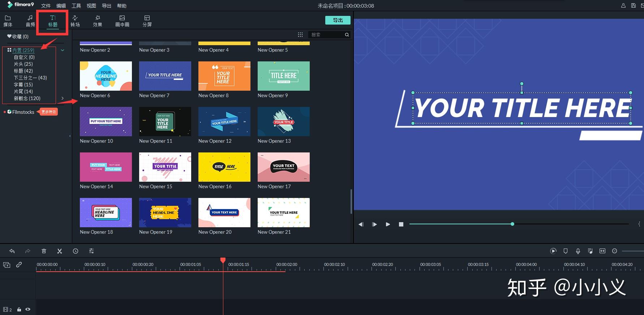The image size is (644, 315).
Task: Expand the 新概念 category chevron
Action: click(x=63, y=98)
